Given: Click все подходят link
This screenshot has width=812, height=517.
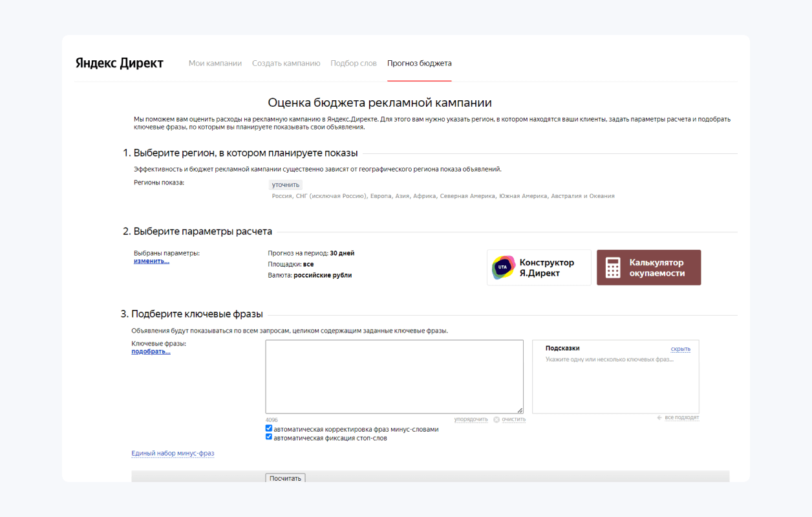Looking at the screenshot, I should [681, 417].
